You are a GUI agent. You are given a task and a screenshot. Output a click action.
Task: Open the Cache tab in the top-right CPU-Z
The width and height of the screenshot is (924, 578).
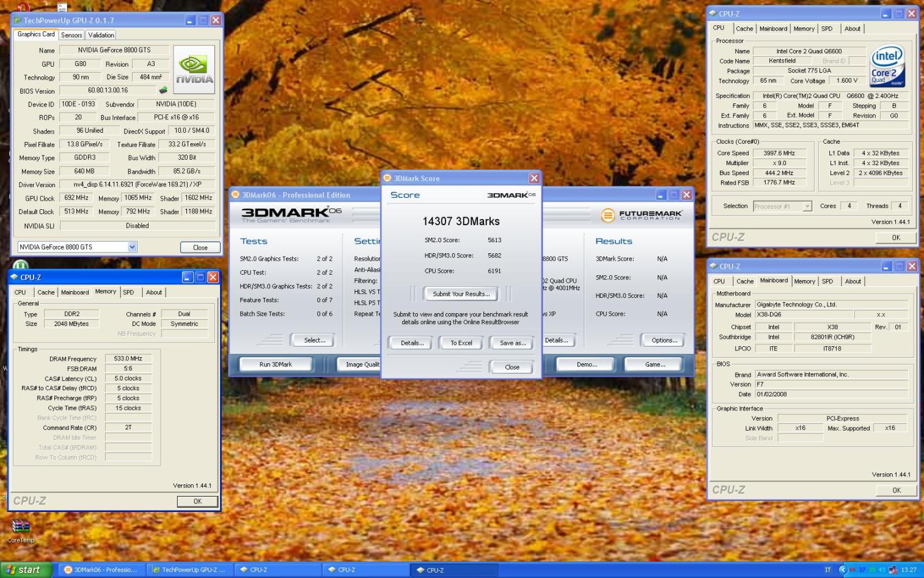(744, 29)
